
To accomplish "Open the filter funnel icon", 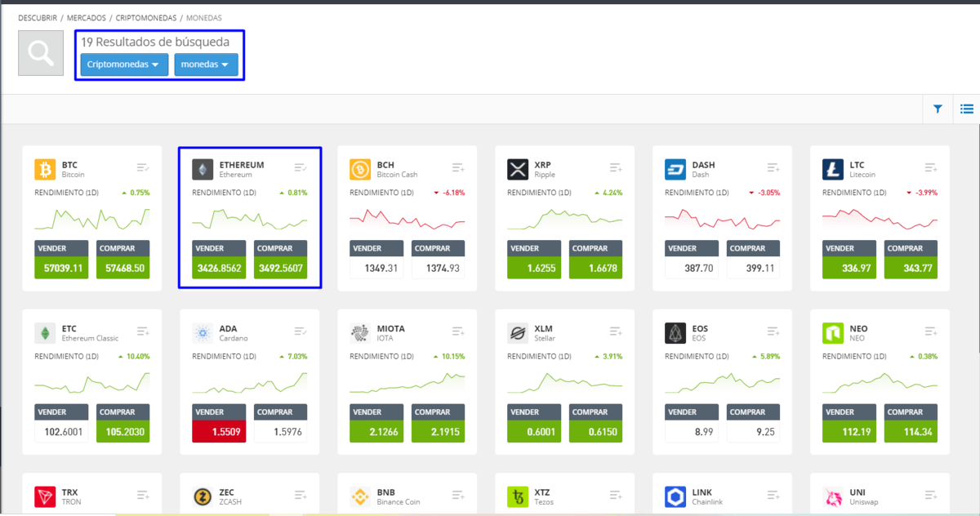I will click(938, 109).
